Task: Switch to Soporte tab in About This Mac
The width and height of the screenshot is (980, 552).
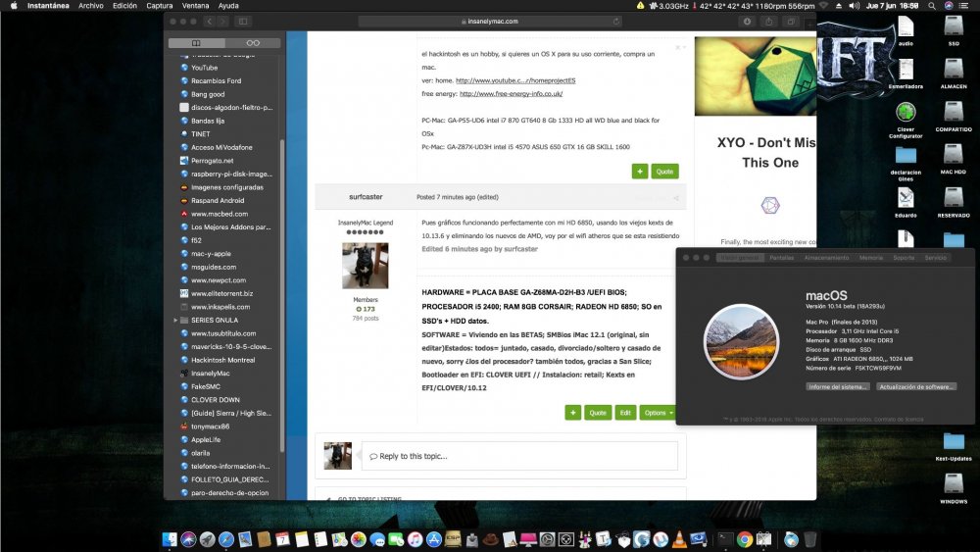Action: point(904,258)
